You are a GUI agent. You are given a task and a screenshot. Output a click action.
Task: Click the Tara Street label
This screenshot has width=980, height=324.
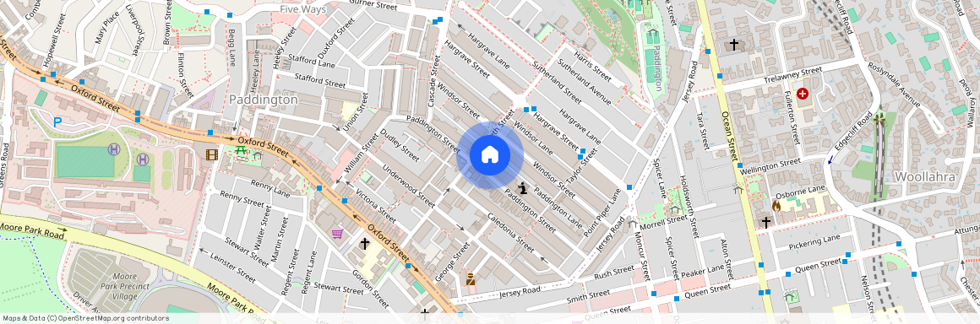703,131
